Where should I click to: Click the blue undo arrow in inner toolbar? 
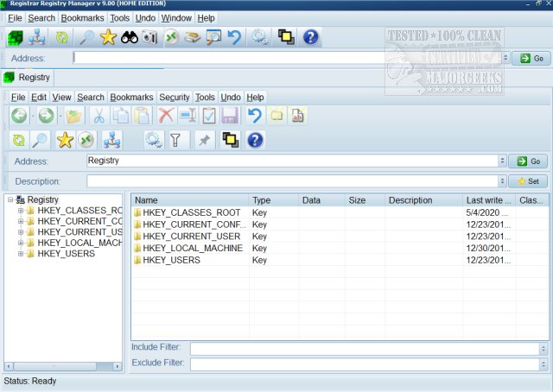tap(254, 116)
